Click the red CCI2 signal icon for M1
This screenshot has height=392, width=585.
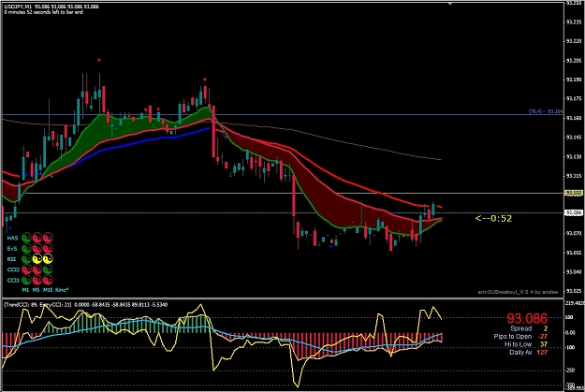pos(26,269)
